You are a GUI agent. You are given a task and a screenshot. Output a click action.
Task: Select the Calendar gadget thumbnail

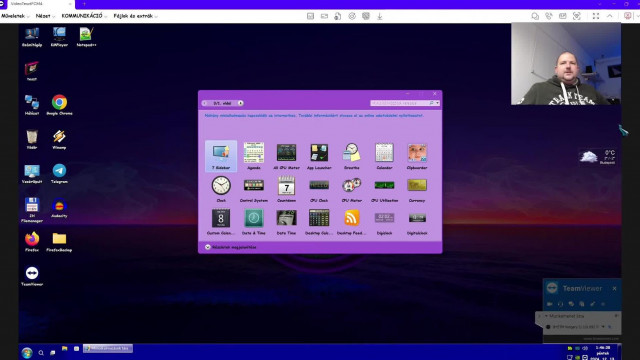[x=384, y=156]
